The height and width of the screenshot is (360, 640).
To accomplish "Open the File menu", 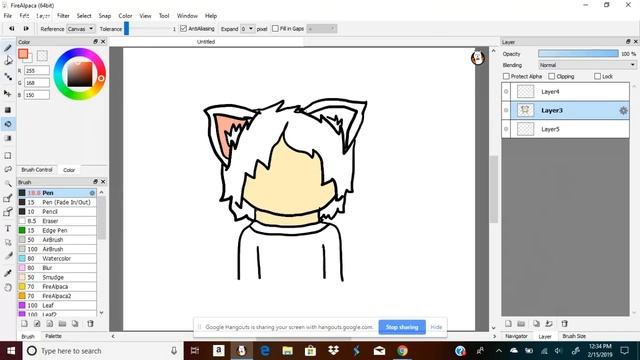I will [8, 16].
